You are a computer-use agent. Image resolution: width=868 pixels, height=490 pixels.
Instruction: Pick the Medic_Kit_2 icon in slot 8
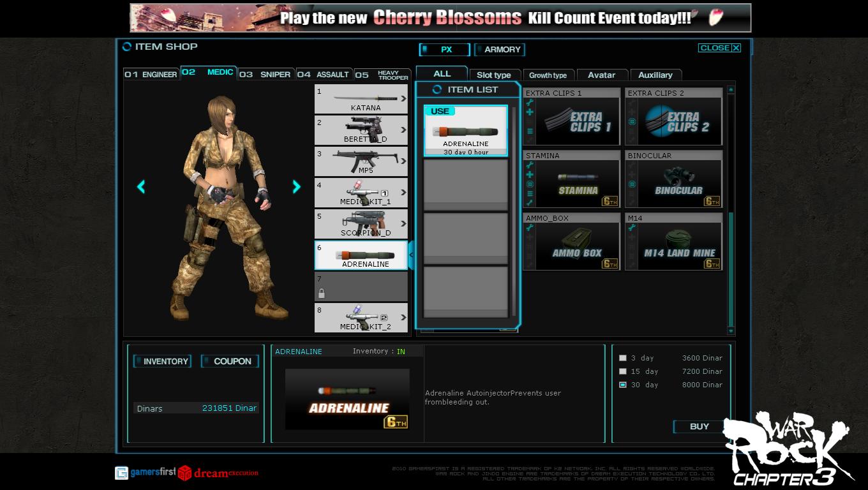[x=361, y=318]
